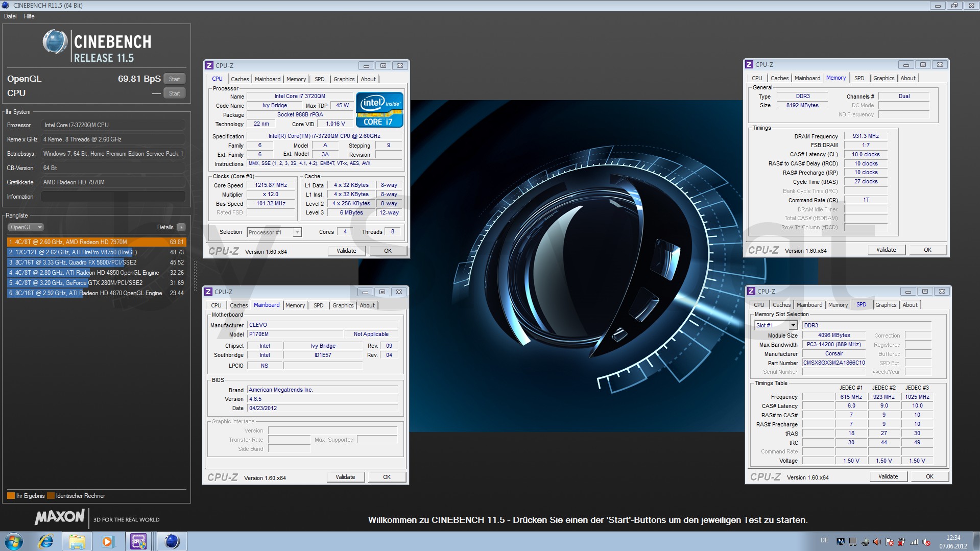Open Windows Media Player taskbar icon
The image size is (980, 551).
(108, 541)
